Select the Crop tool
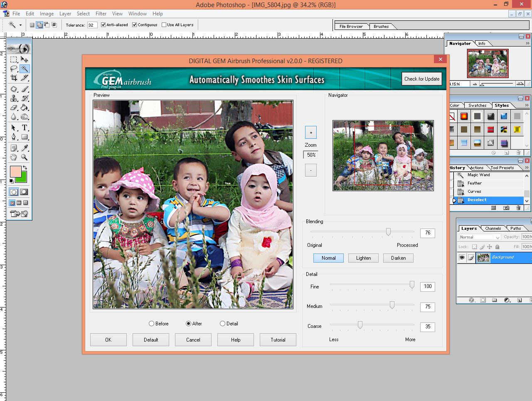 coord(14,79)
